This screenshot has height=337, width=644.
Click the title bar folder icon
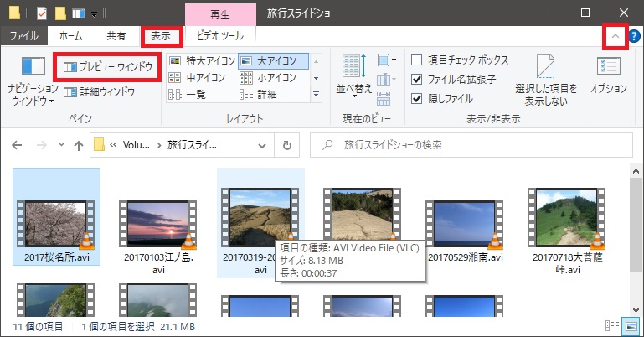tap(14, 13)
